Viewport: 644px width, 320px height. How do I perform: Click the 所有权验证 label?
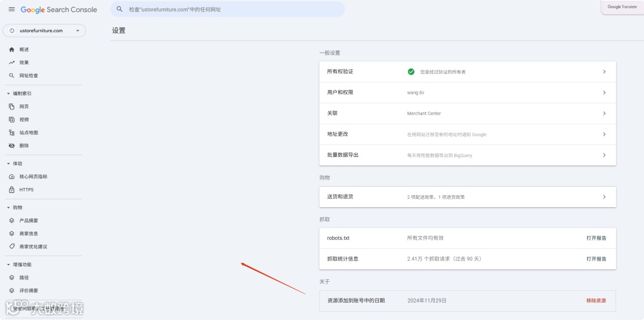coord(340,72)
